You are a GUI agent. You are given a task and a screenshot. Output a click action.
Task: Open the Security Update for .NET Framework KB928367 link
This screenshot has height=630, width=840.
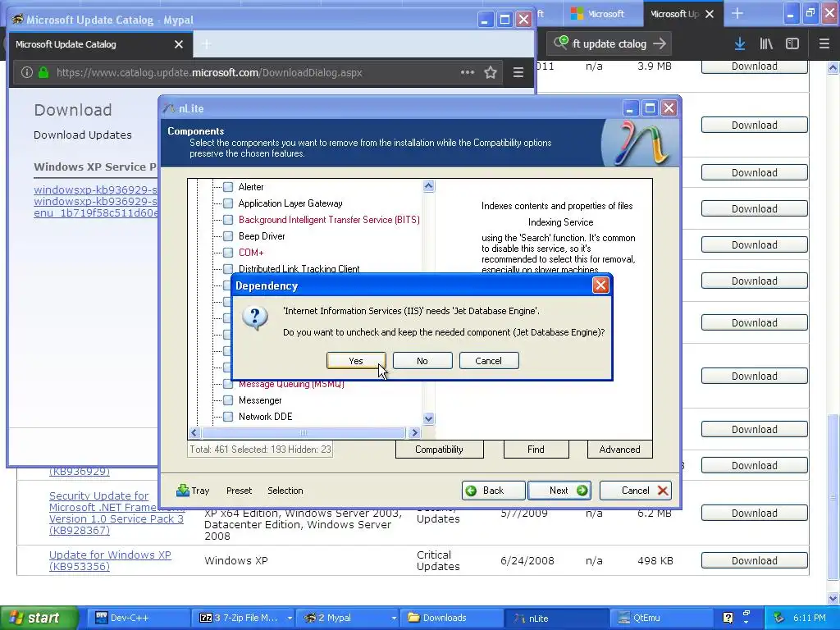pos(116,514)
